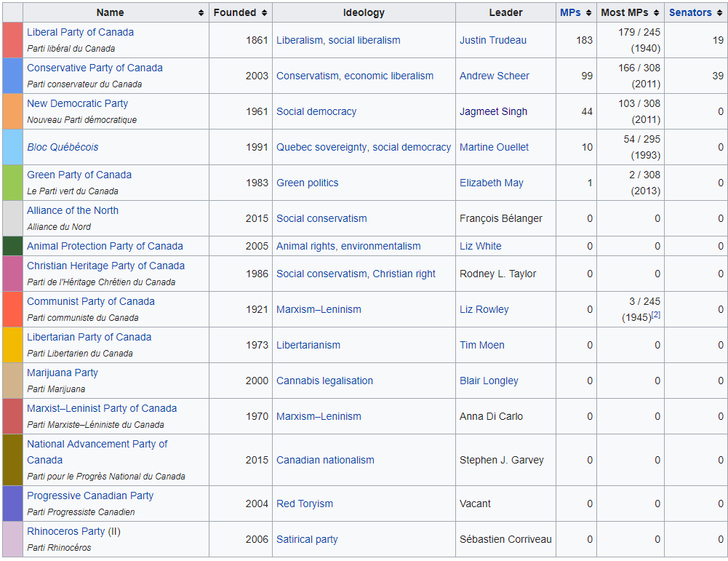The image size is (728, 561).
Task: Open New Democratic Party article
Action: tap(78, 104)
